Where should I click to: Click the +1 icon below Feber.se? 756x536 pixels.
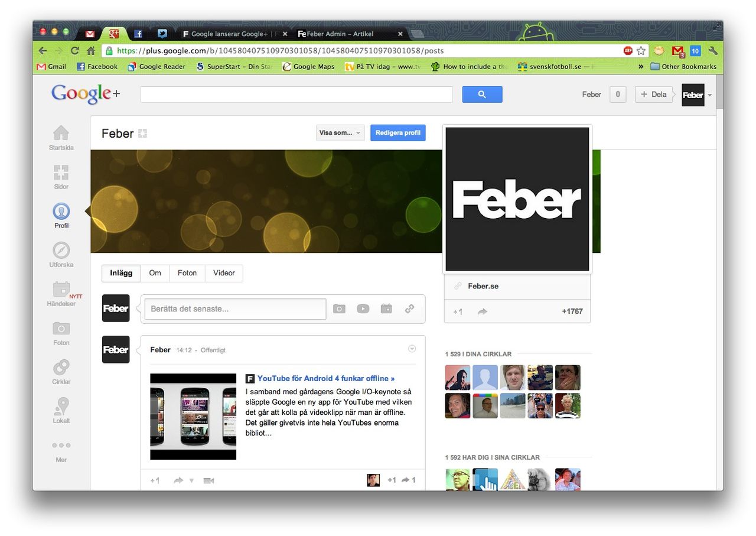point(458,311)
